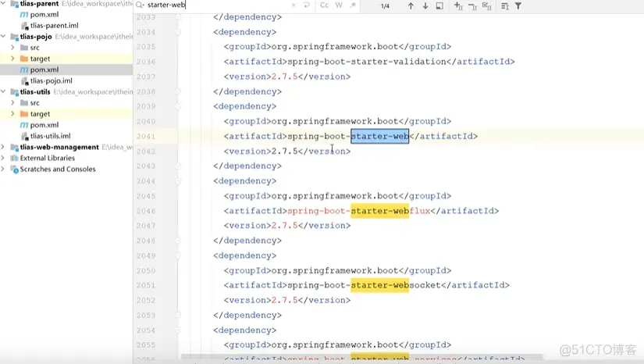Expand the tlias-web-management module
644x364 pixels.
[3, 147]
